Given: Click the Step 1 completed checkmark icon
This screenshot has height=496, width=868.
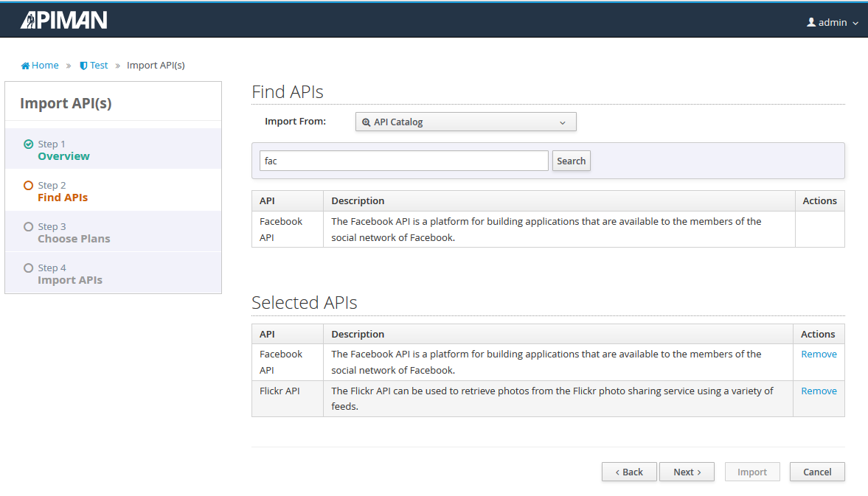Looking at the screenshot, I should click(x=28, y=144).
